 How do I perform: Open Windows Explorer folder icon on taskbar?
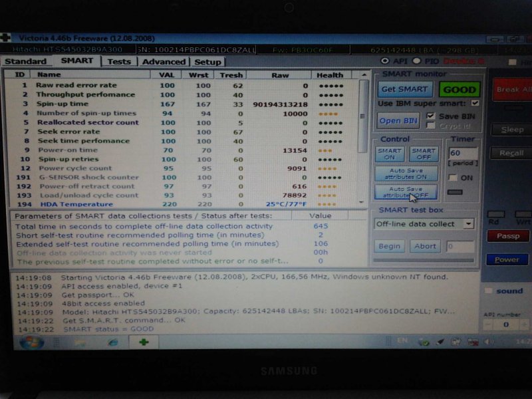[x=79, y=342]
